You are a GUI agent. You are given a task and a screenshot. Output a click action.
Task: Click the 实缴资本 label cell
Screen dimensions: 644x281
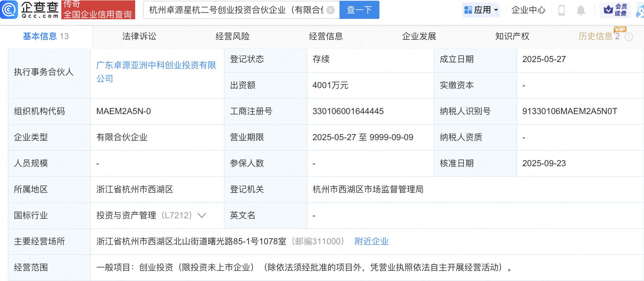pos(475,85)
